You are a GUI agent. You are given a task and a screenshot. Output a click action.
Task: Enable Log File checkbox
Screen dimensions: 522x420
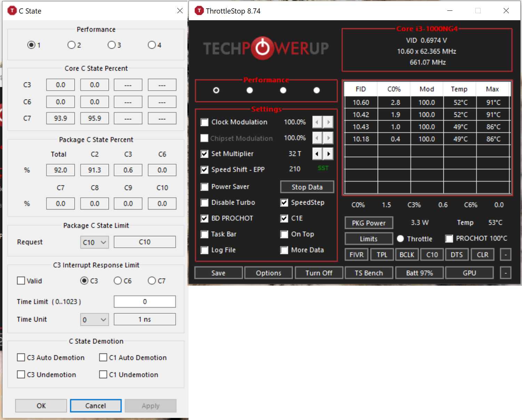(x=204, y=250)
